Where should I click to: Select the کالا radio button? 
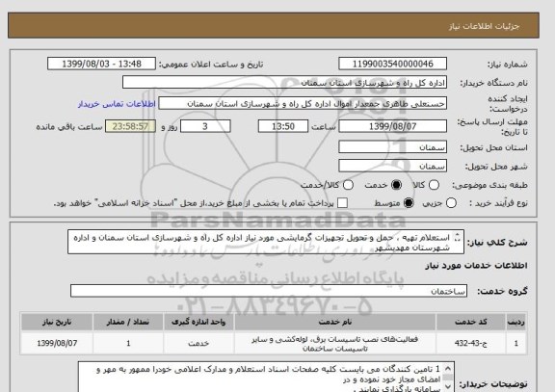[434, 185]
